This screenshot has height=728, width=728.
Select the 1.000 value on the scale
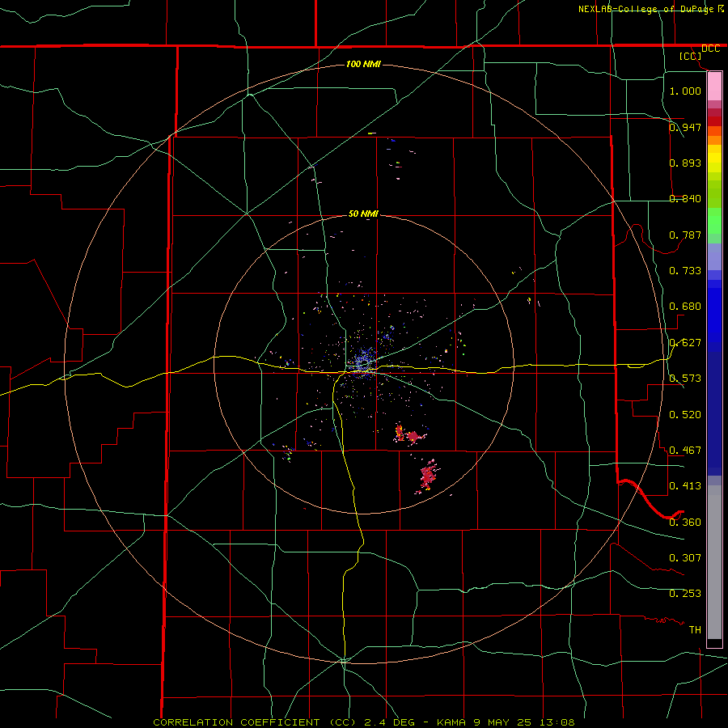click(x=685, y=91)
